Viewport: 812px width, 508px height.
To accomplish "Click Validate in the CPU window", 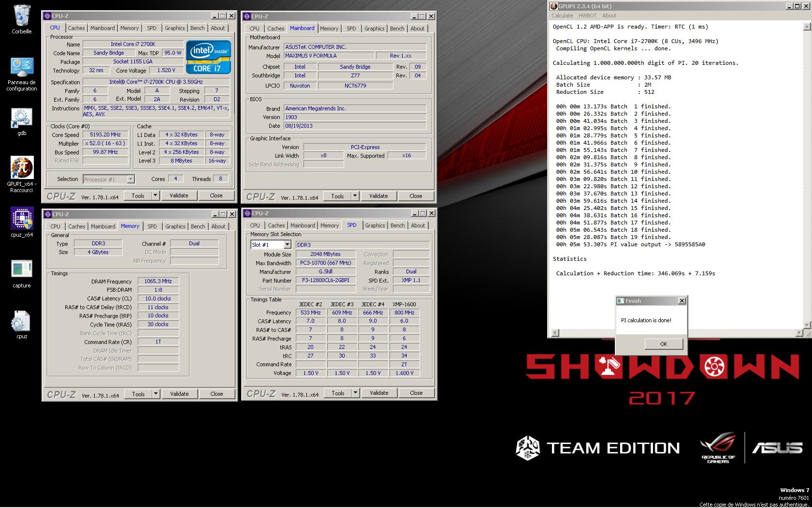I will point(179,195).
